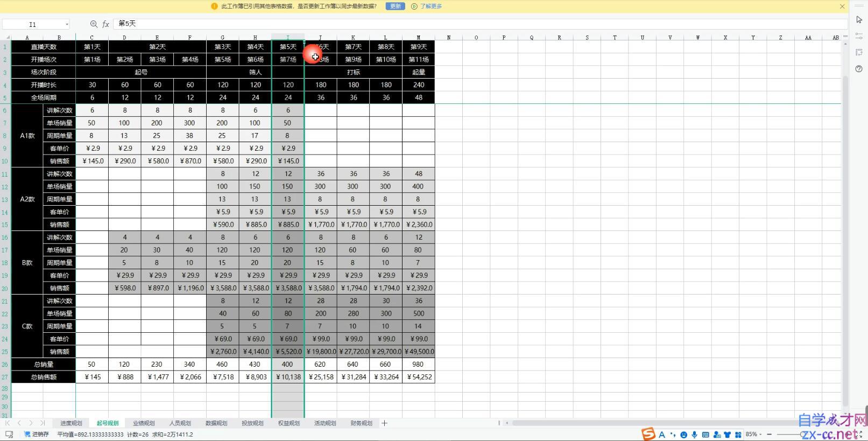Screen dimensions: 868x441
Task: Open the 了解更多 link
Action: 431,6
